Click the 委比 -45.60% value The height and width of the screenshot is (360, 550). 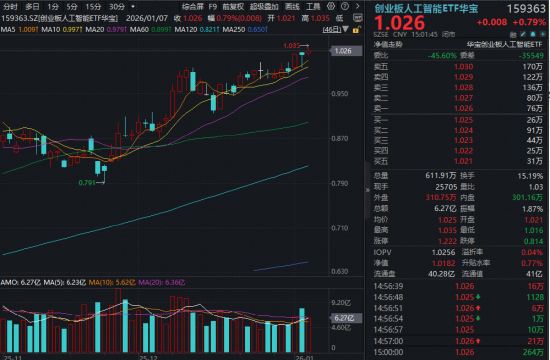pos(442,55)
